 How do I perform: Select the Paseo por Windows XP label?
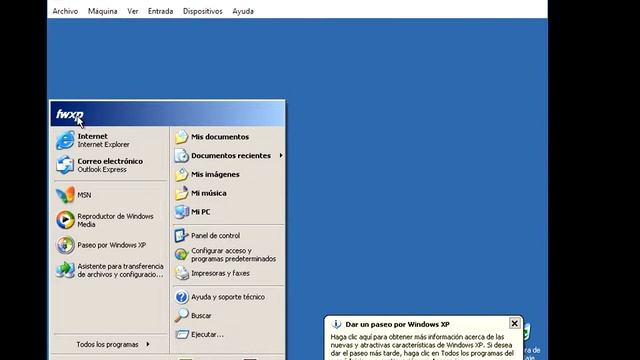(112, 245)
